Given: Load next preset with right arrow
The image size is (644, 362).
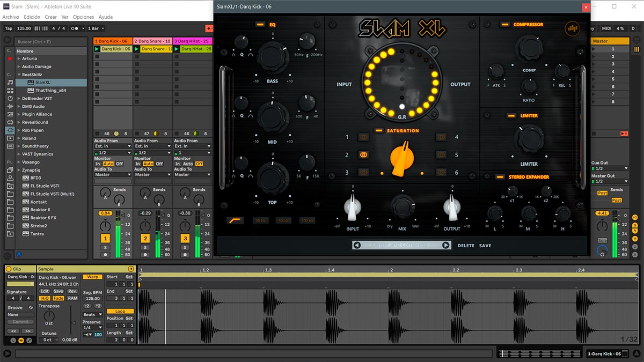Looking at the screenshot, I should click(445, 245).
